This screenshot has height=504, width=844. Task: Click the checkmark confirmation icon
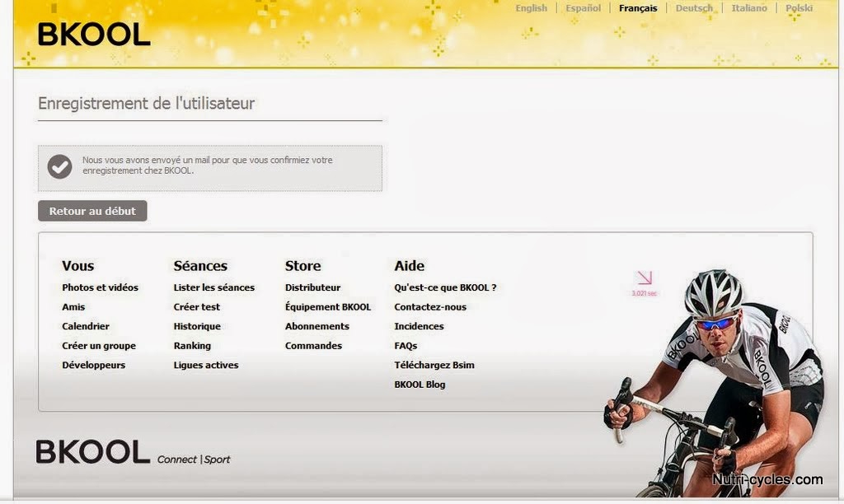59,166
